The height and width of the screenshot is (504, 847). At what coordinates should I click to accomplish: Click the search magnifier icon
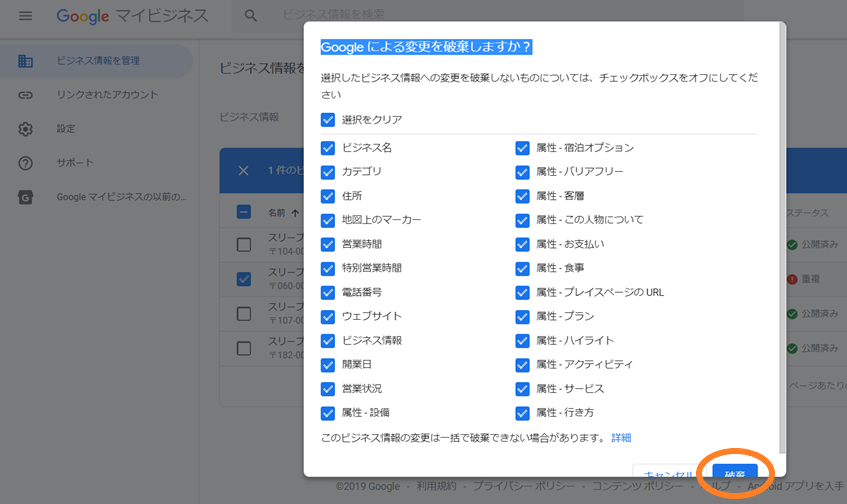[251, 16]
